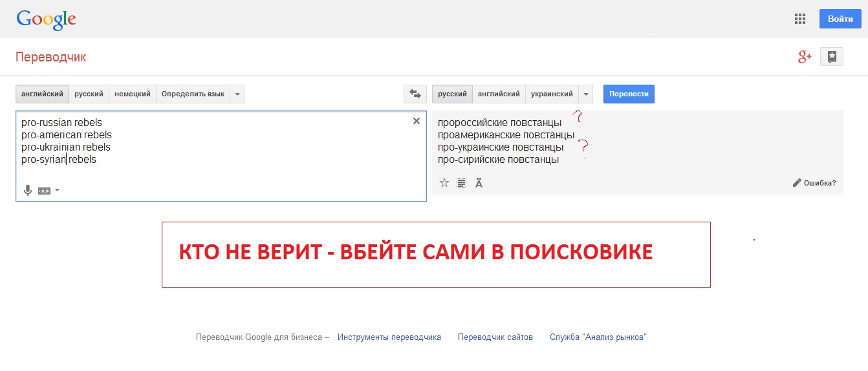Open Инструменты переводчика link
The image size is (868, 371).
coord(389,337)
